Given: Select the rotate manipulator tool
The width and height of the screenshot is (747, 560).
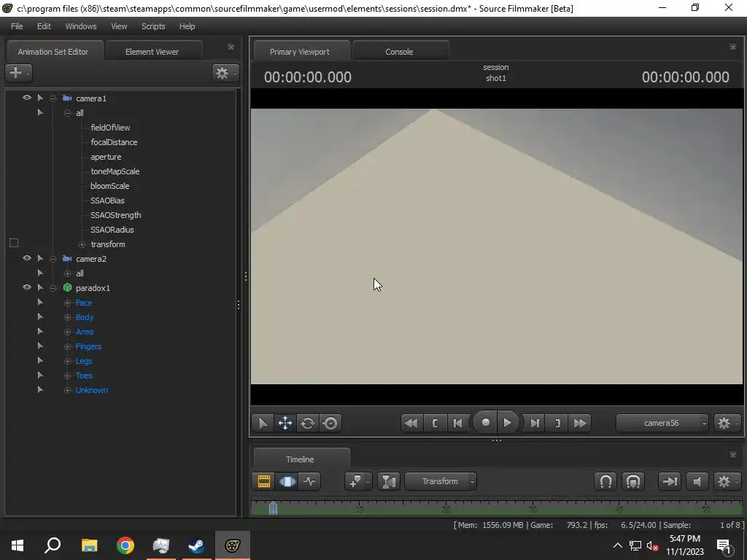Looking at the screenshot, I should (308, 423).
